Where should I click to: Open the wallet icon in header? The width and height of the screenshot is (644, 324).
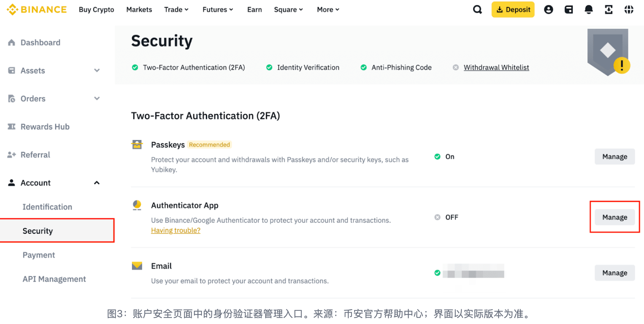tap(568, 9)
